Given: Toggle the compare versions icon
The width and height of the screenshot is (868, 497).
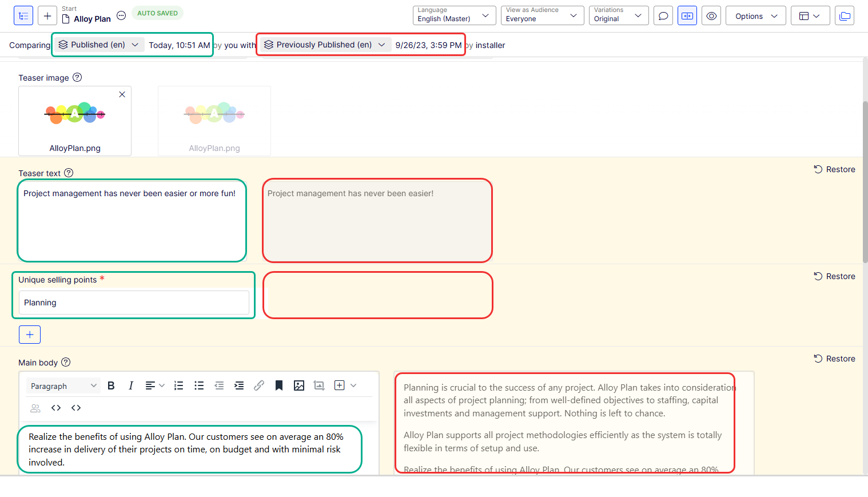Looking at the screenshot, I should (687, 16).
